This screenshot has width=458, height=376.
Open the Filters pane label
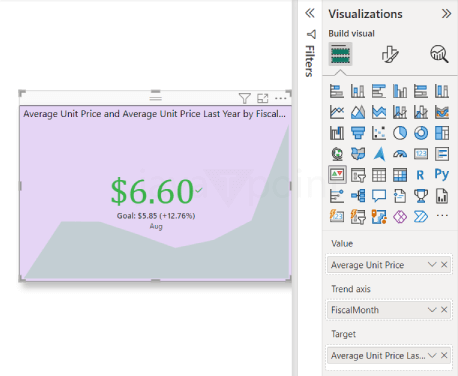pyautogui.click(x=310, y=61)
